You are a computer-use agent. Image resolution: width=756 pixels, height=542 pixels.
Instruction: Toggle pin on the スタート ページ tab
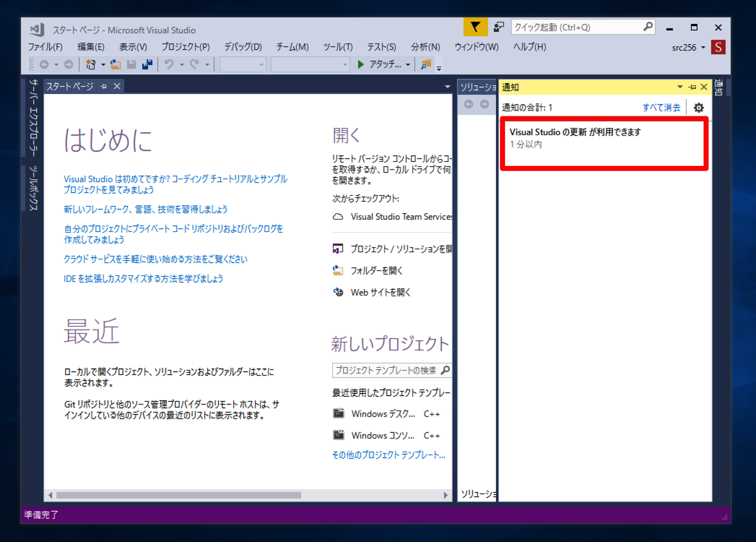[x=103, y=86]
